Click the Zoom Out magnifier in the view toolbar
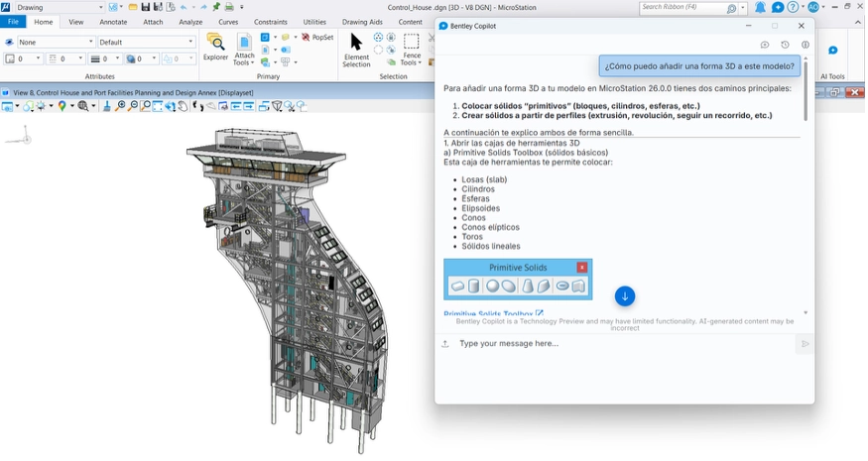This screenshot has width=868, height=461. pos(132,106)
